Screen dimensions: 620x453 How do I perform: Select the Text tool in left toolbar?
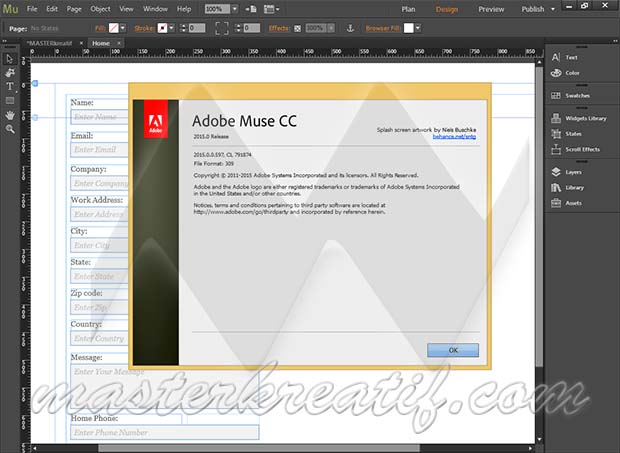pos(9,86)
